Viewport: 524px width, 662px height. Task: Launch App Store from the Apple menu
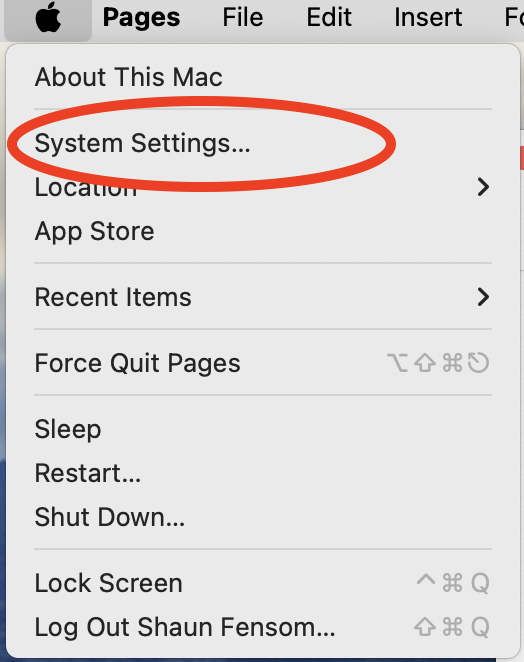(95, 231)
